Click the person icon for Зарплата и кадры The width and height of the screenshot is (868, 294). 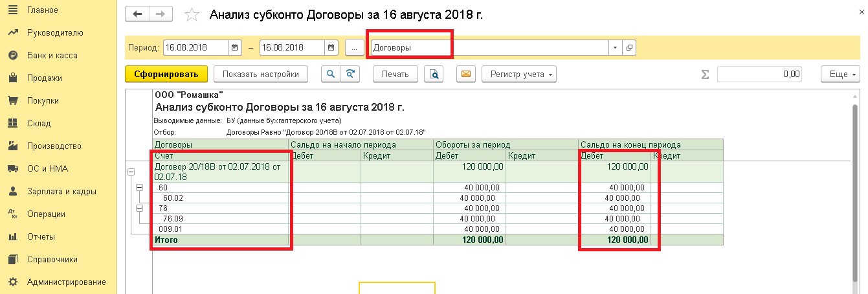[12, 191]
